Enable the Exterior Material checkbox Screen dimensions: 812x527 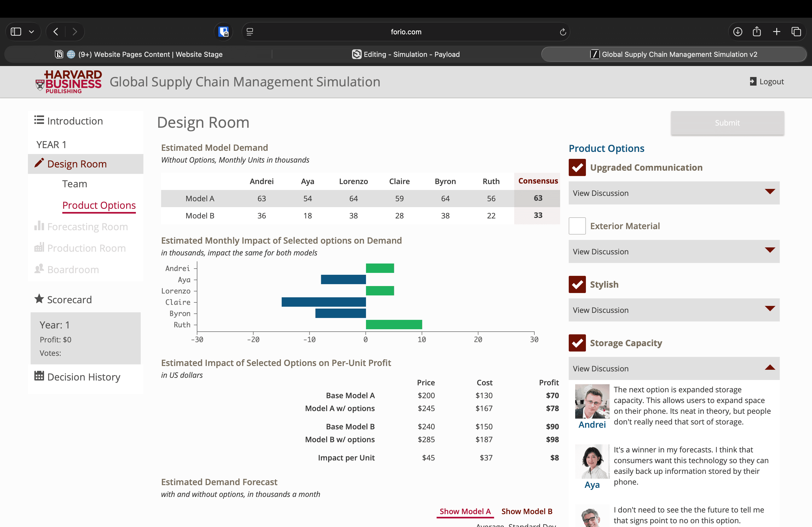coord(577,226)
